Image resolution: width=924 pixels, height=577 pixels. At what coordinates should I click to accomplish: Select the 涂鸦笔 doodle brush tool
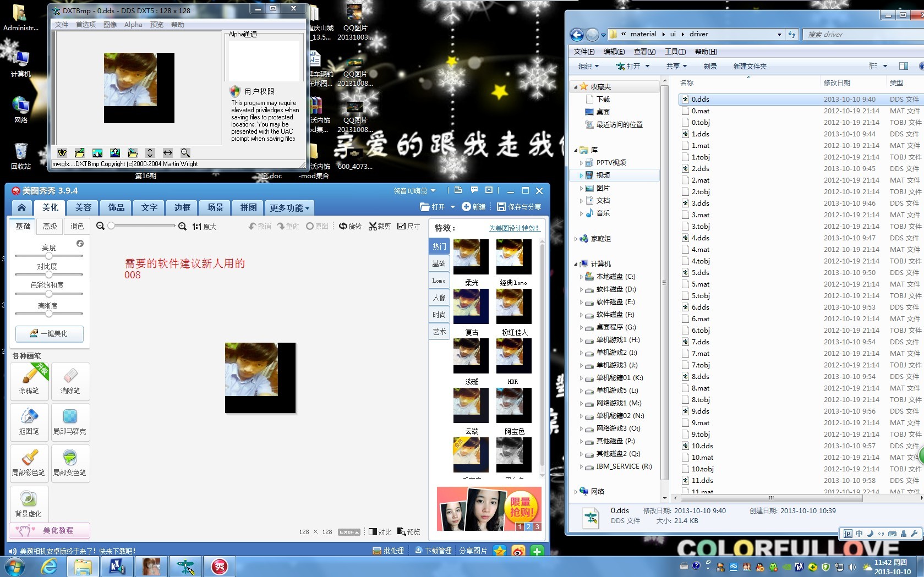(29, 381)
